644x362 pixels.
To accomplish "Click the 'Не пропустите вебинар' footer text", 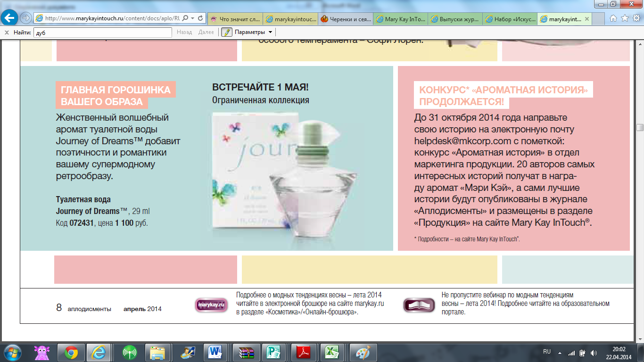I will click(526, 304).
